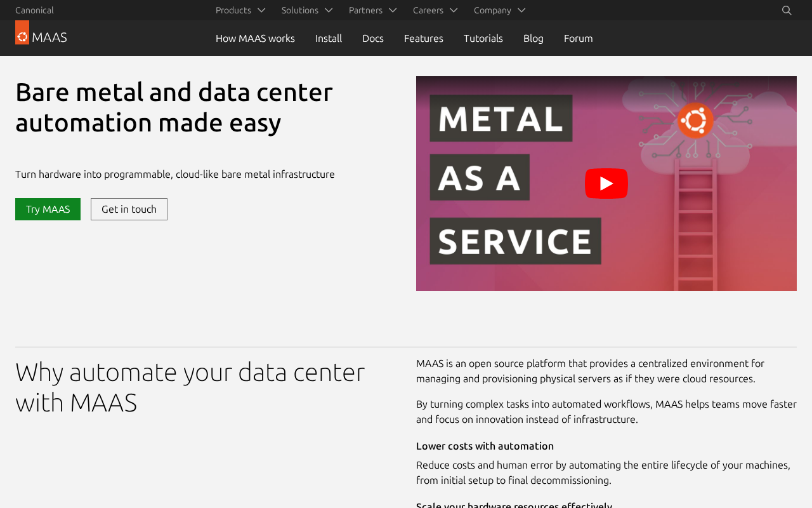812x508 pixels.
Task: Expand the Partners menu
Action: click(x=372, y=10)
